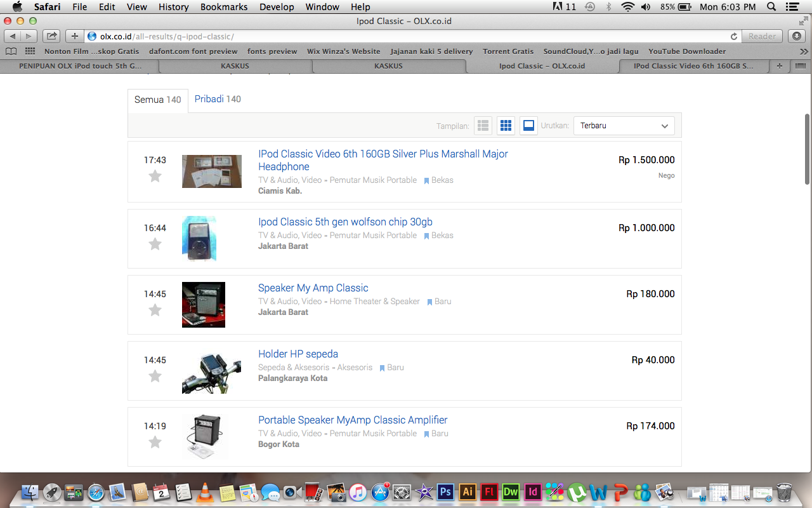Open Launchpad from the Dock

click(52, 491)
